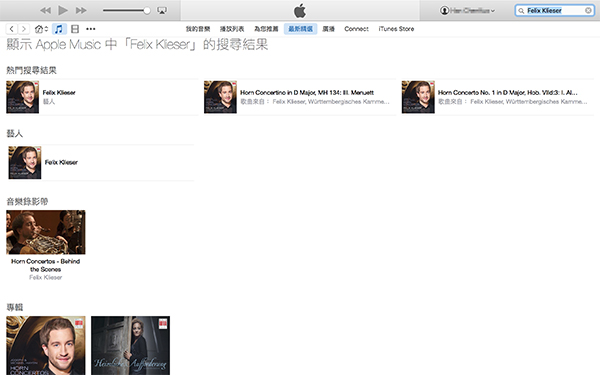This screenshot has width=600, height=375.
Task: Click the 熱門搜尋結果 section heading
Action: [31, 70]
